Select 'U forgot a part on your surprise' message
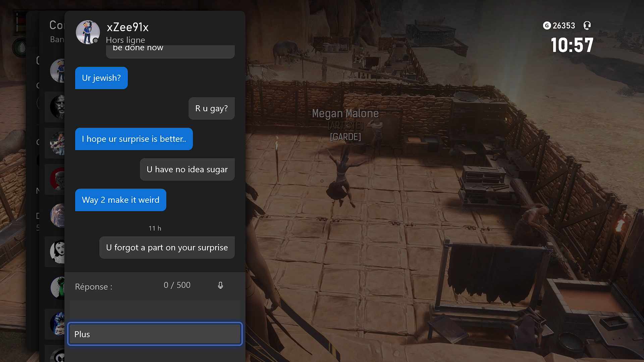The image size is (644, 362). 167,247
